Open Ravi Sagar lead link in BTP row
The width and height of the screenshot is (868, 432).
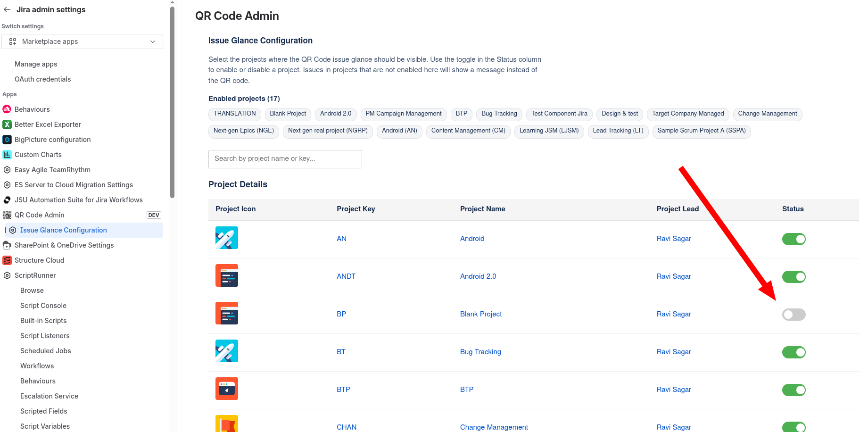click(x=674, y=390)
